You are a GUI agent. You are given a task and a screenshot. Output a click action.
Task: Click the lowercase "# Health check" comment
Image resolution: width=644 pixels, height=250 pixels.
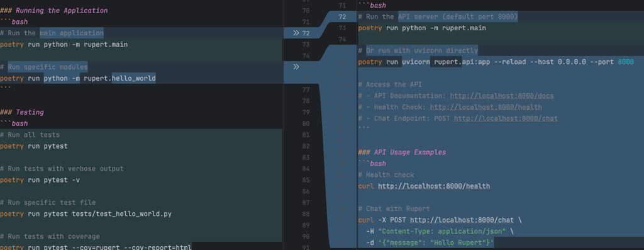[x=386, y=175]
